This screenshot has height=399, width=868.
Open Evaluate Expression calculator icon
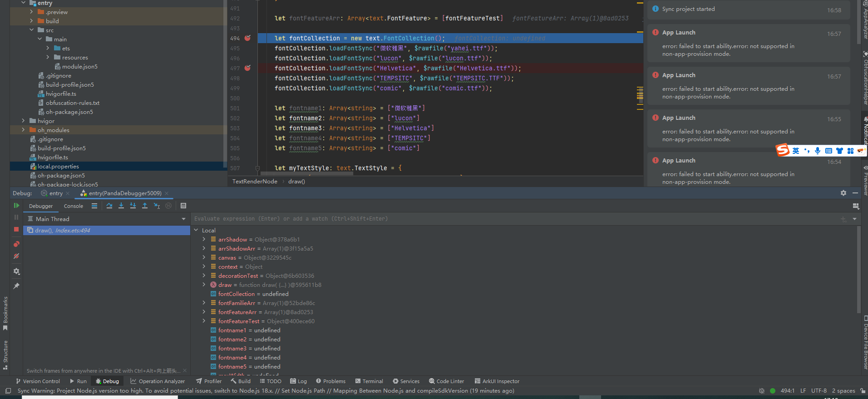point(183,206)
